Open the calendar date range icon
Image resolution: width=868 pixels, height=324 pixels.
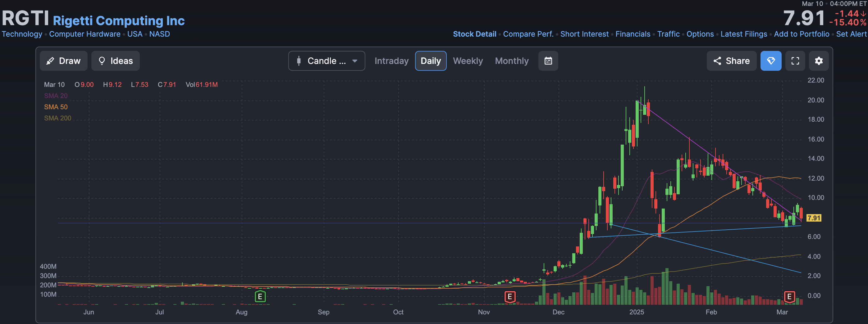pyautogui.click(x=548, y=61)
